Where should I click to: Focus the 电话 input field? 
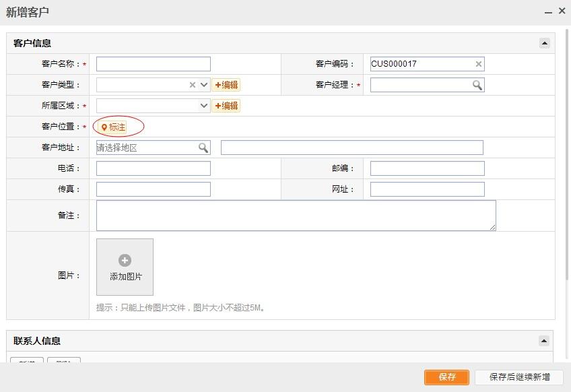(x=154, y=168)
